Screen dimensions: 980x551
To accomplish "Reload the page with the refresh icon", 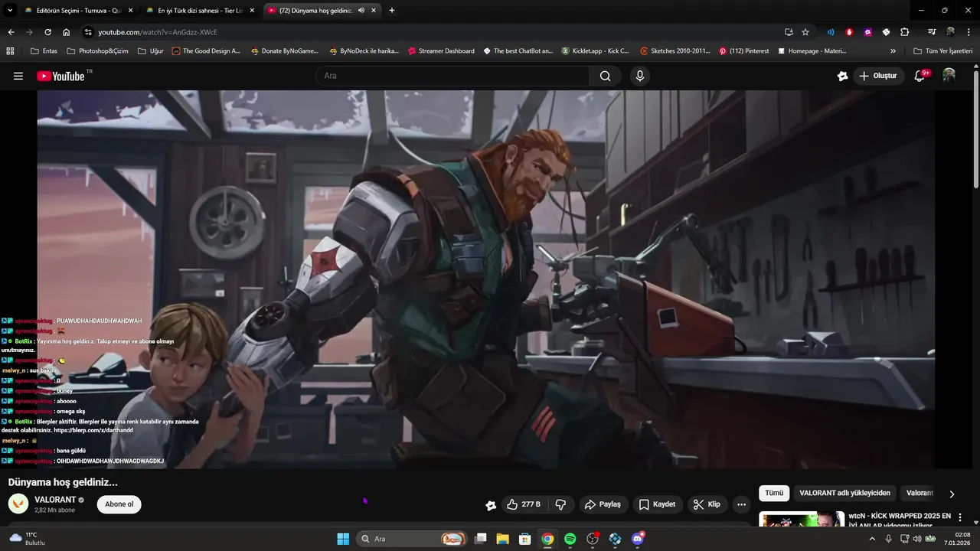I will 47,32.
